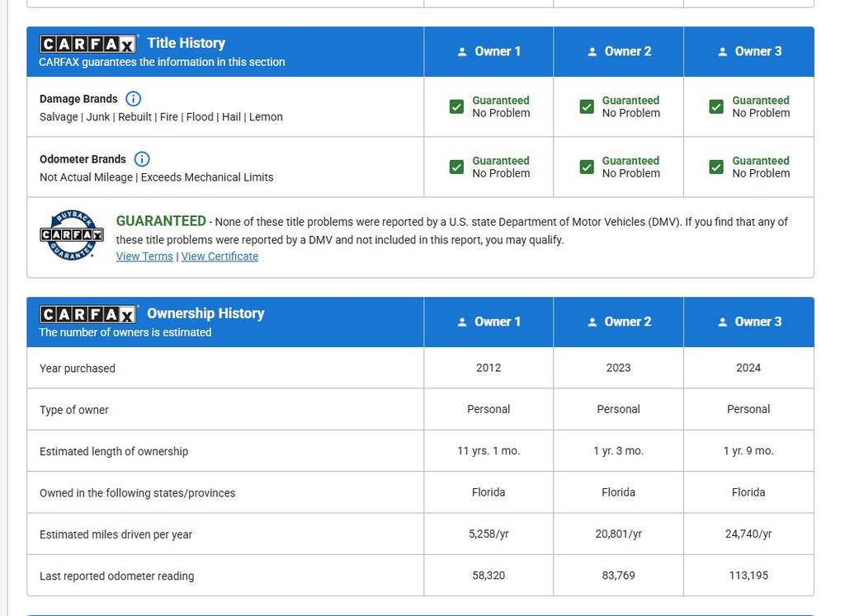Select the Title History heading
The height and width of the screenshot is (616, 845).
point(186,43)
